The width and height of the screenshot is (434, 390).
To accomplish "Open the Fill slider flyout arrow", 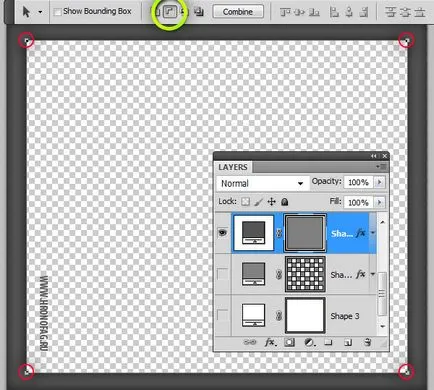I will pyautogui.click(x=379, y=202).
